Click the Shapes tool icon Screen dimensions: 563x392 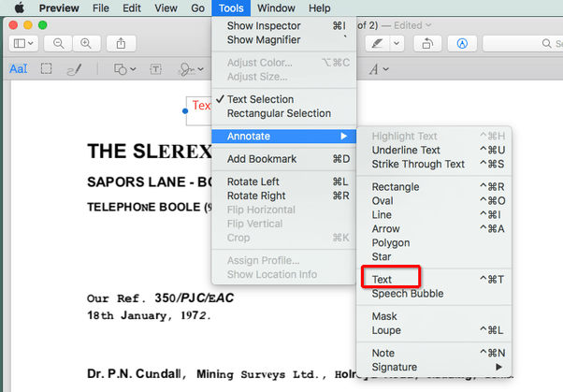pyautogui.click(x=121, y=68)
